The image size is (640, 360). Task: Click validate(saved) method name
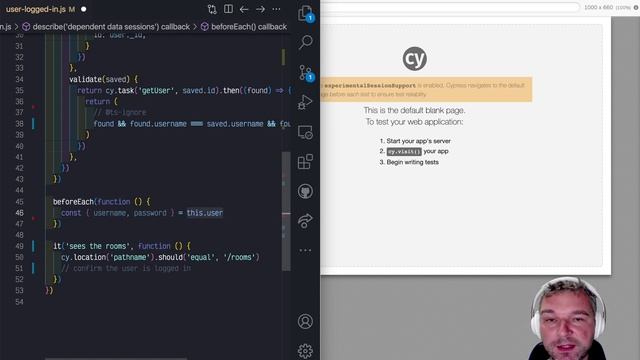point(100,79)
